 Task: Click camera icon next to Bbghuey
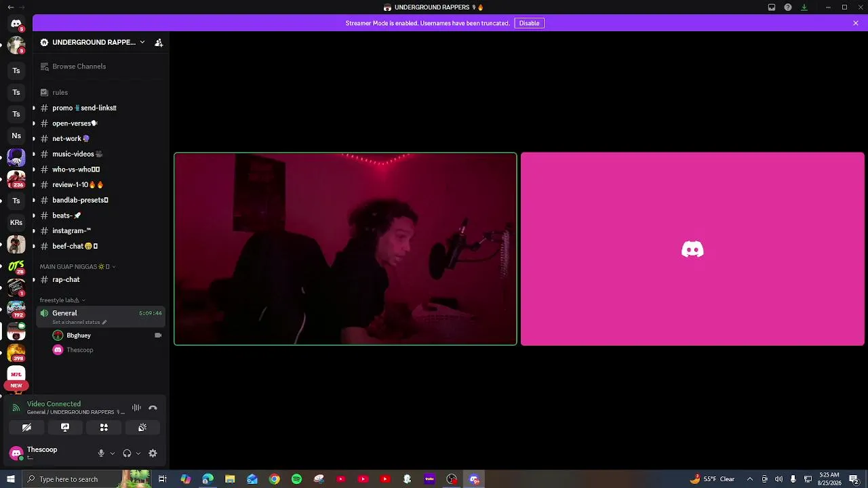click(x=158, y=335)
